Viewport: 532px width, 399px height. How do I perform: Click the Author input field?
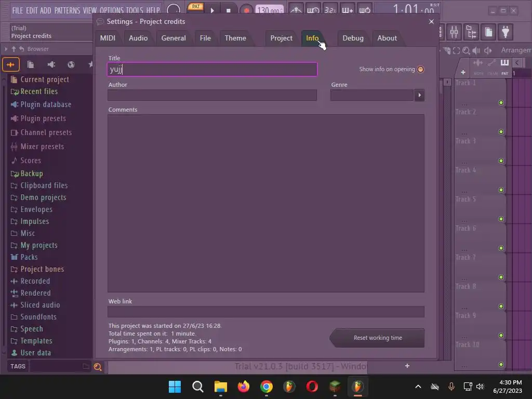pyautogui.click(x=212, y=95)
